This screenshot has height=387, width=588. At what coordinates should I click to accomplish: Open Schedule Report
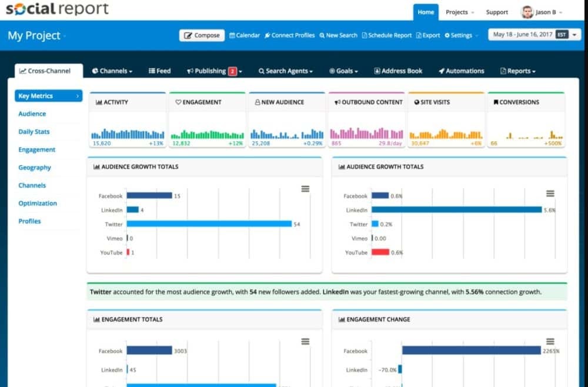[387, 35]
